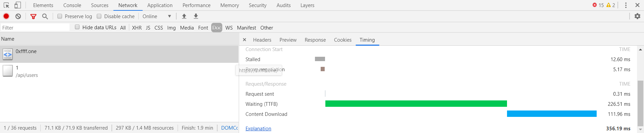This screenshot has height=133, width=644.
Task: Activate the inspect element picker icon
Action: [x=6, y=5]
